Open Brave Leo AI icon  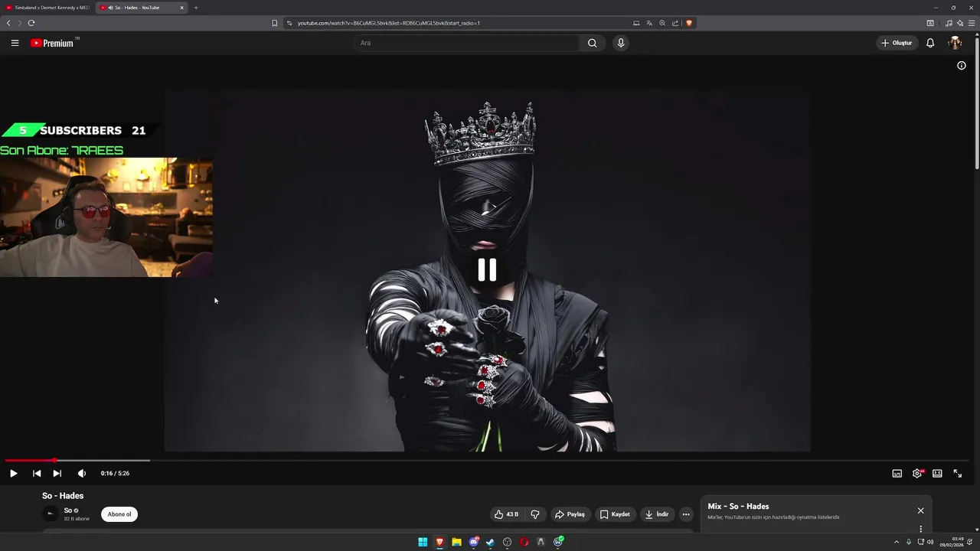point(960,23)
